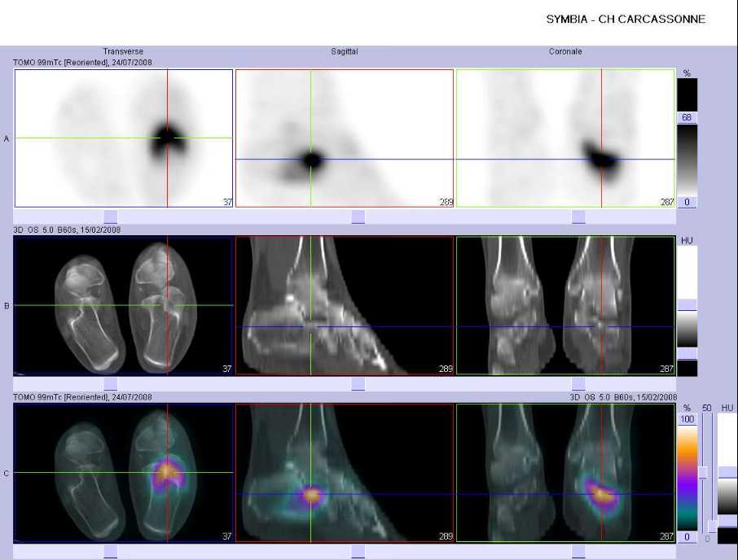Click the slice slider under the row B coronal CT image

pos(578,383)
